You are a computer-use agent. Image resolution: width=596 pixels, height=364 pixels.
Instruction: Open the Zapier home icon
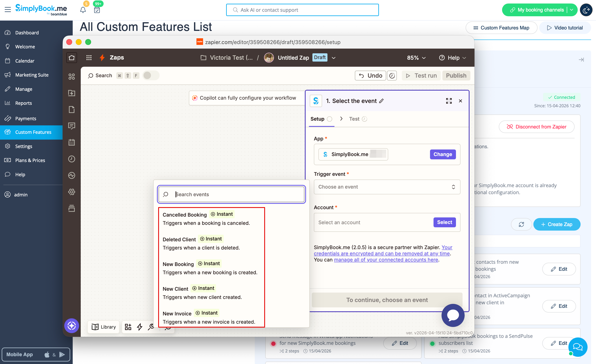72,58
